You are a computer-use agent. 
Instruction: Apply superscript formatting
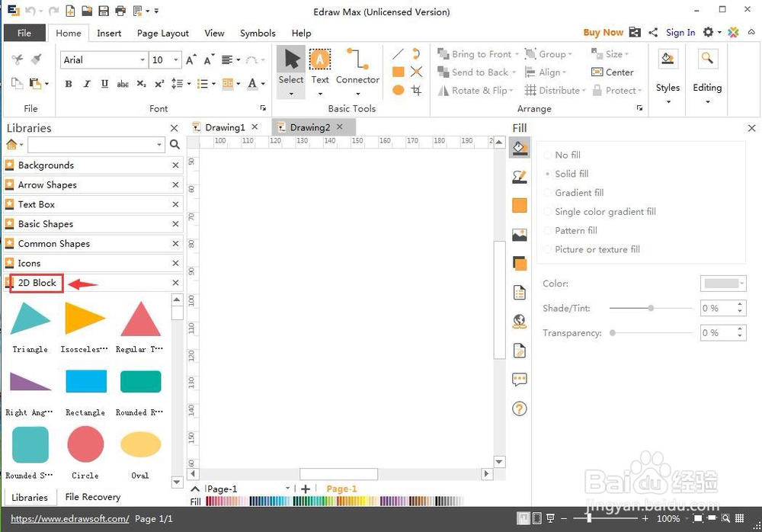tap(159, 84)
